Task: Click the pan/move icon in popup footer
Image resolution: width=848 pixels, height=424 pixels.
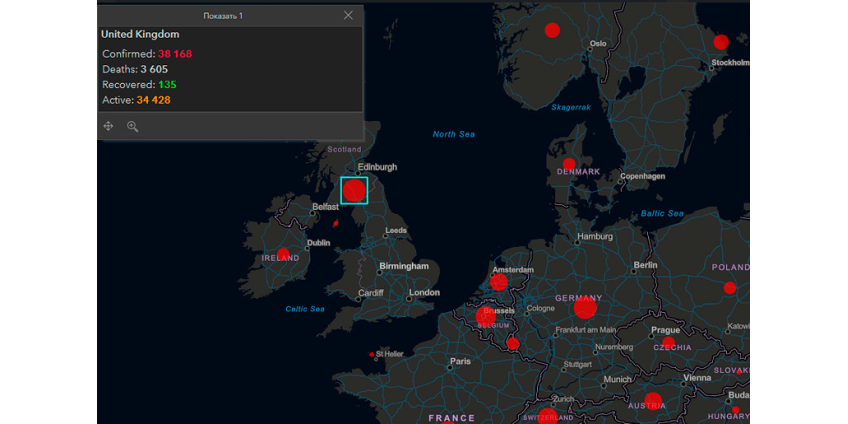Action: (108, 126)
